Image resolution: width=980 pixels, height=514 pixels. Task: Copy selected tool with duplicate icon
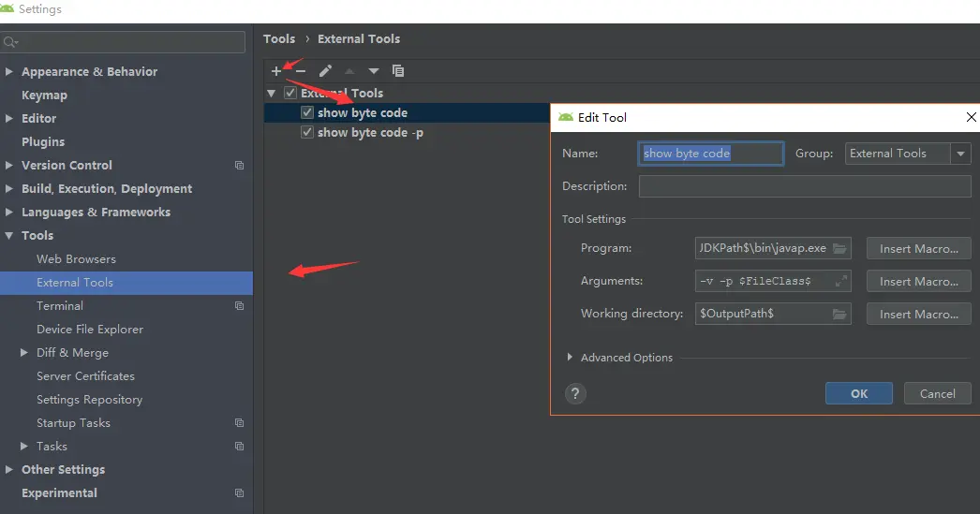pos(398,71)
